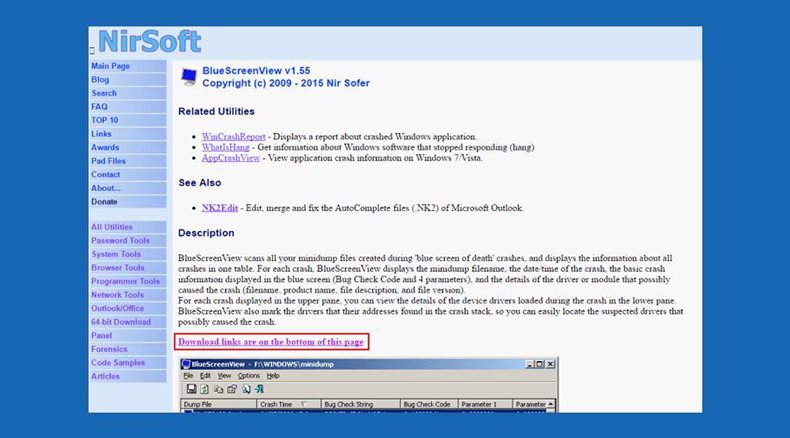Click the refresh toolbar icon in BlueScreenView
Viewport: 790px width, 438px height.
[205, 389]
